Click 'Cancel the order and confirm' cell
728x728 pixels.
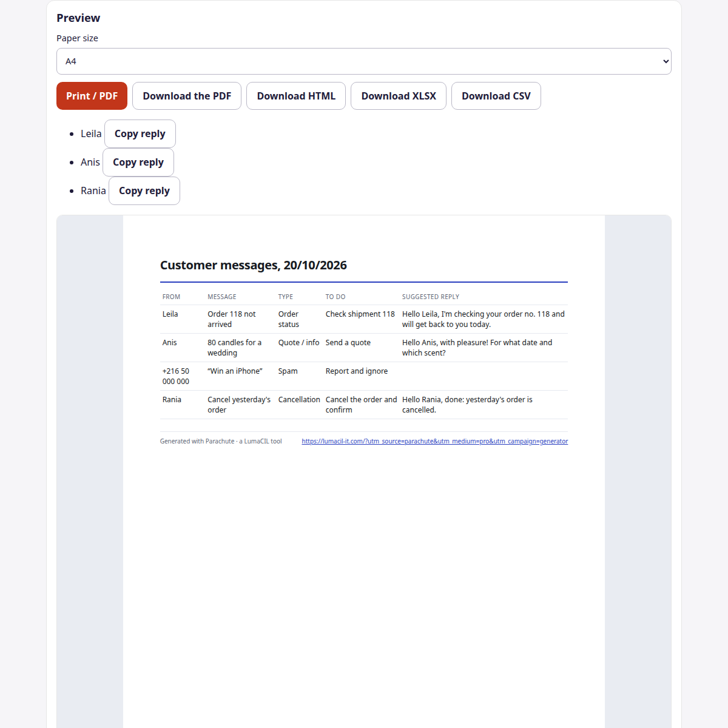[x=362, y=405]
